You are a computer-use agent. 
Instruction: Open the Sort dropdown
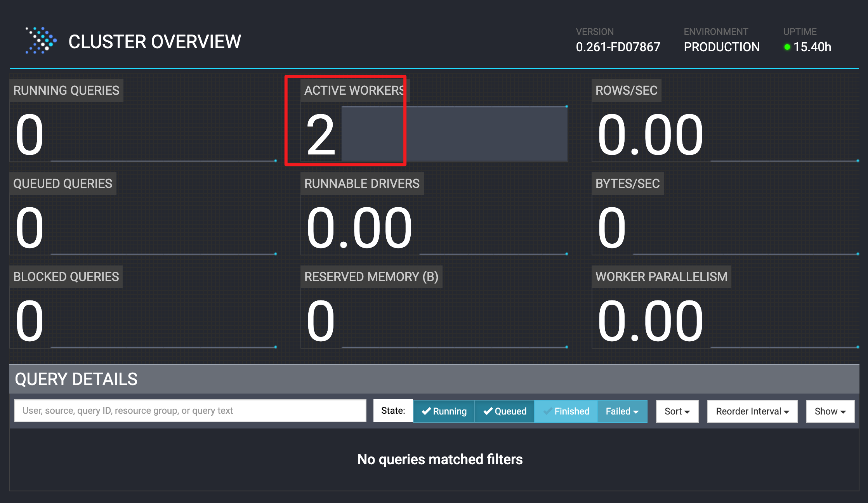point(677,411)
